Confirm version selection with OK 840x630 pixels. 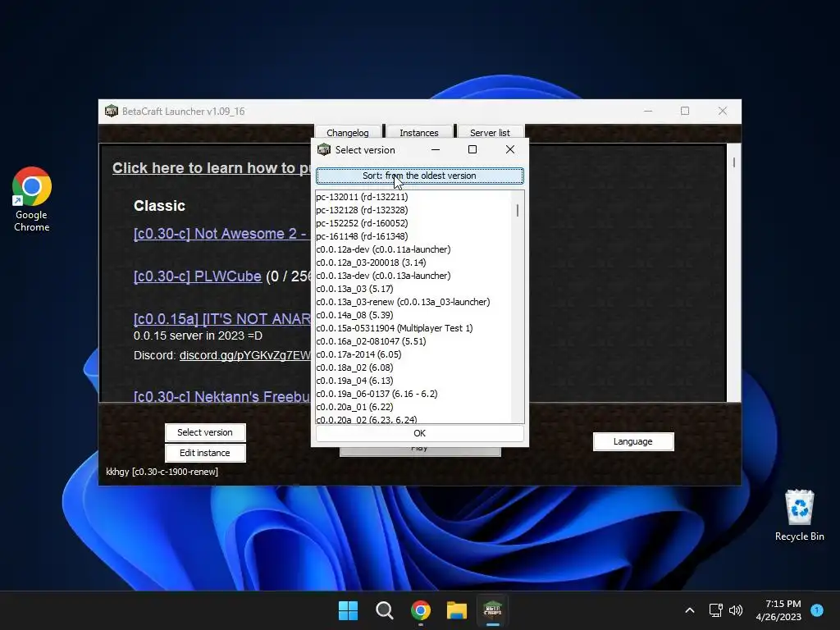(x=419, y=433)
